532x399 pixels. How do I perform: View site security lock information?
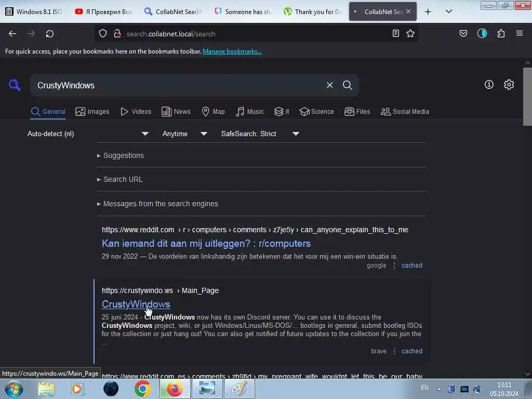[x=117, y=34]
